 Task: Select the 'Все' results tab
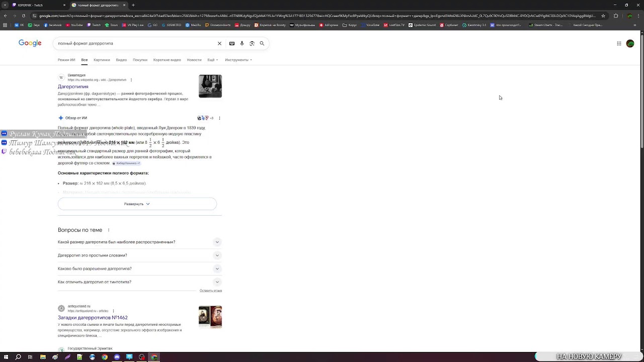click(x=85, y=60)
